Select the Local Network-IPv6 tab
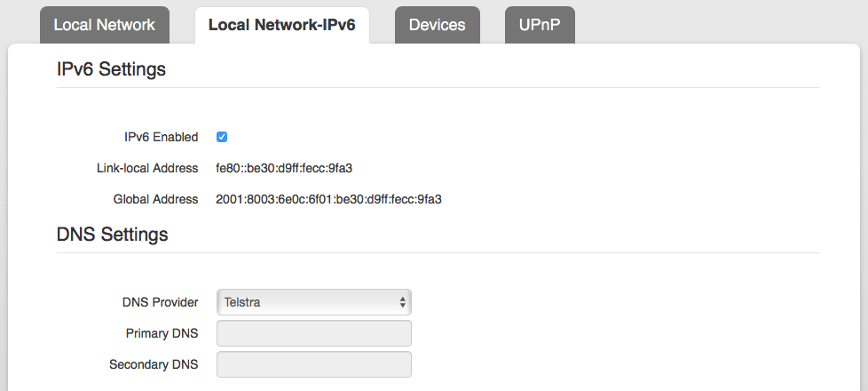868x391 pixels. 281,25
